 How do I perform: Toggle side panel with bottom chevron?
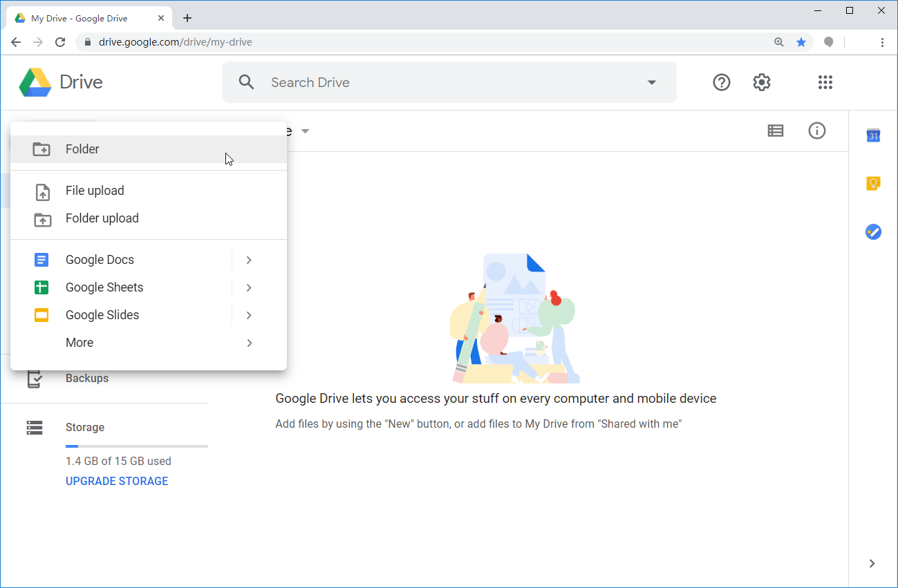(x=872, y=563)
